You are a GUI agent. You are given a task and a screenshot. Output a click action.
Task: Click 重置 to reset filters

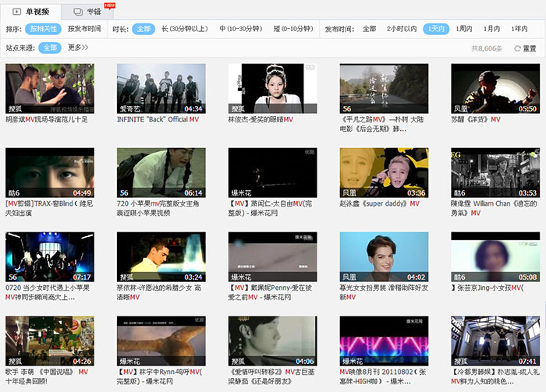point(530,48)
